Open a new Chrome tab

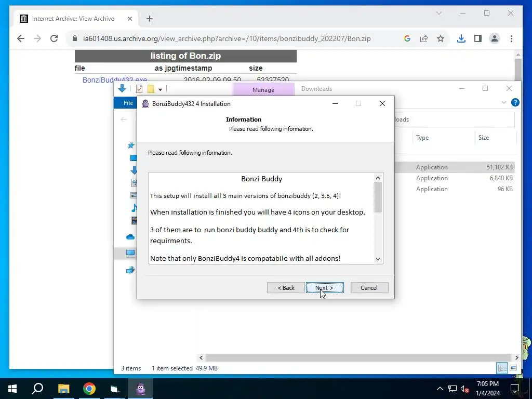tap(150, 19)
